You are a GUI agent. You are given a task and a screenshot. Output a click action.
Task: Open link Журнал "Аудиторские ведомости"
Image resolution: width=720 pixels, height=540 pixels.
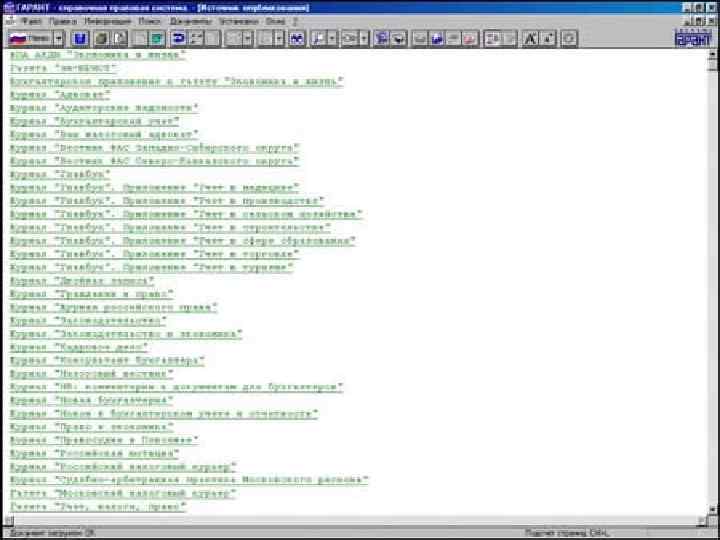point(104,108)
